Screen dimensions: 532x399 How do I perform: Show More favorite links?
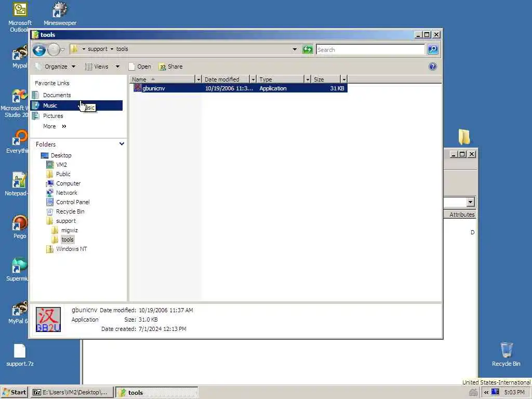pos(54,126)
